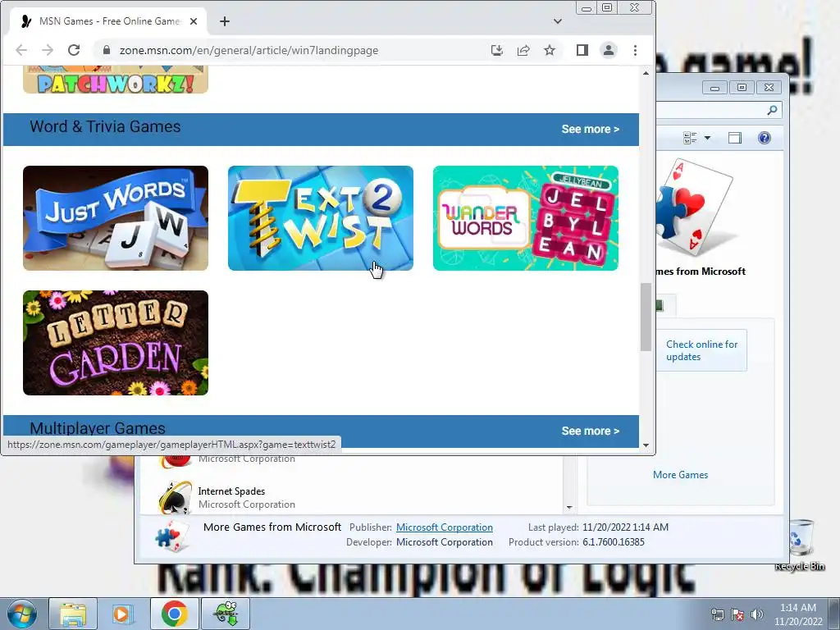840x630 pixels.
Task: Open Windows Explorer from the taskbar
Action: pos(73,614)
